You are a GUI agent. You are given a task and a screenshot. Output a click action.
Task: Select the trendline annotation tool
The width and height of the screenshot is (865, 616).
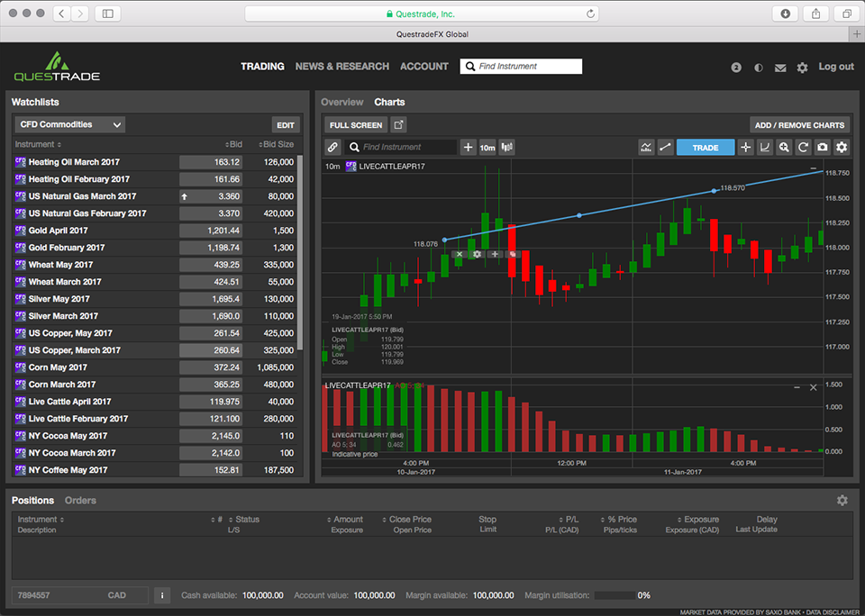pos(665,147)
